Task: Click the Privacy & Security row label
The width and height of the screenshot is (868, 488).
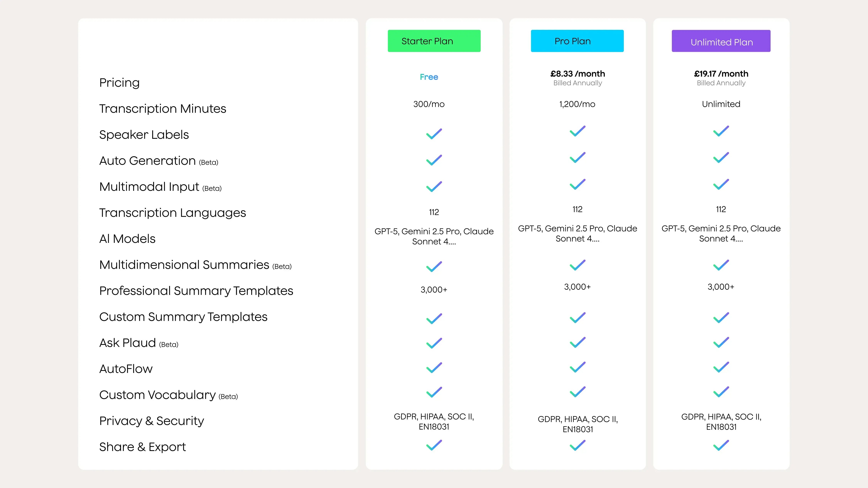Action: point(152,421)
